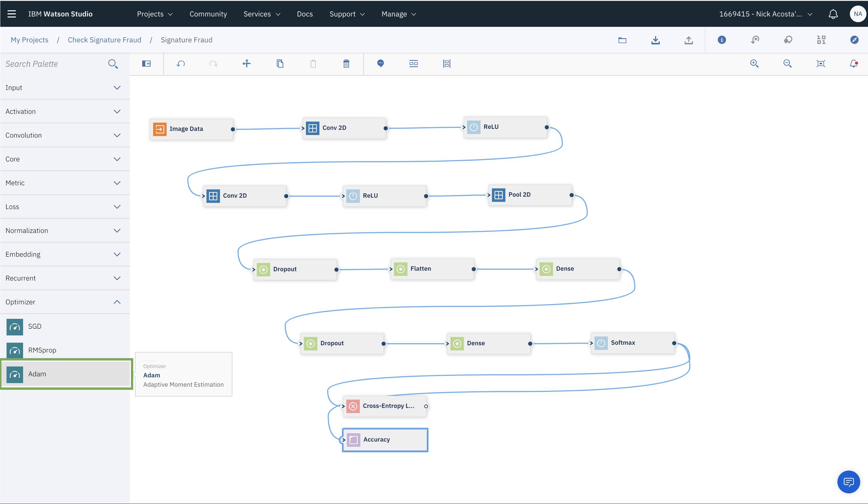Click the horizontal arrange layout icon
The width and height of the screenshot is (868, 504).
[x=413, y=63]
